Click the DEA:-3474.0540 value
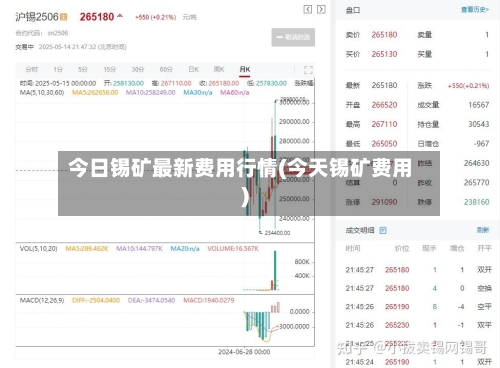 151,300
